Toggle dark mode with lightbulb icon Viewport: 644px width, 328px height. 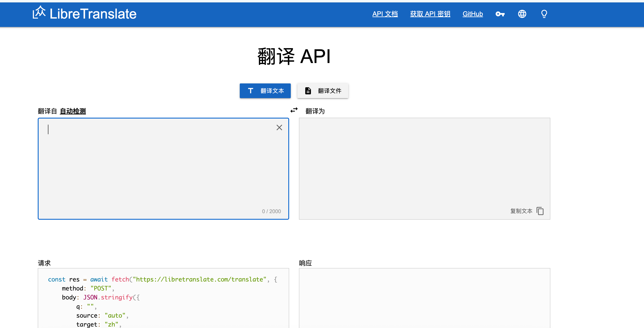[x=544, y=14]
